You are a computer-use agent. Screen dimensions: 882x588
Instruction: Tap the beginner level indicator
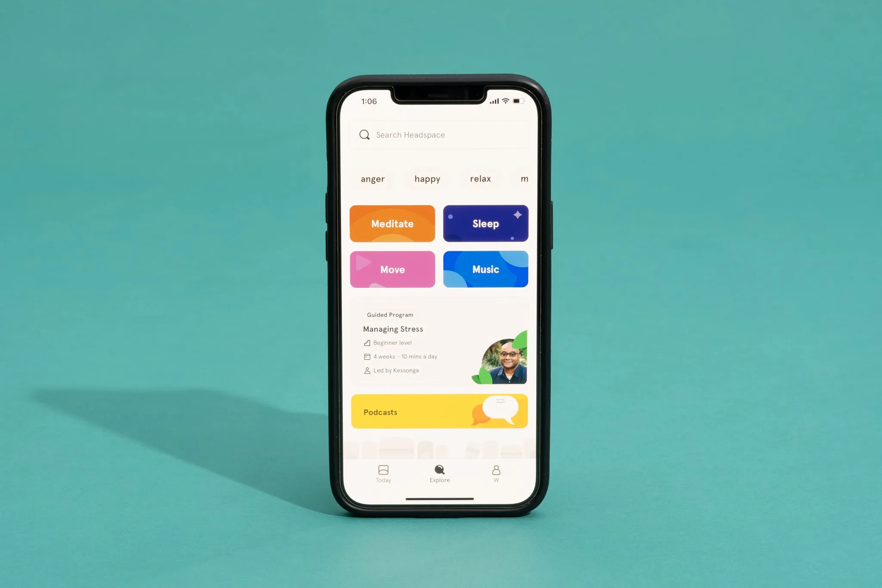388,342
